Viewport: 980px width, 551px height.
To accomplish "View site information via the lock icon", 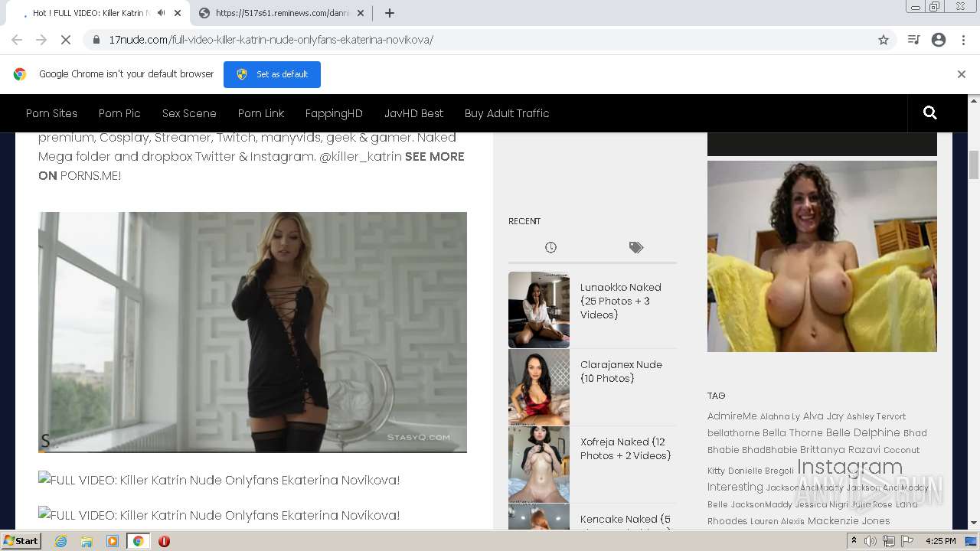I will [96, 40].
